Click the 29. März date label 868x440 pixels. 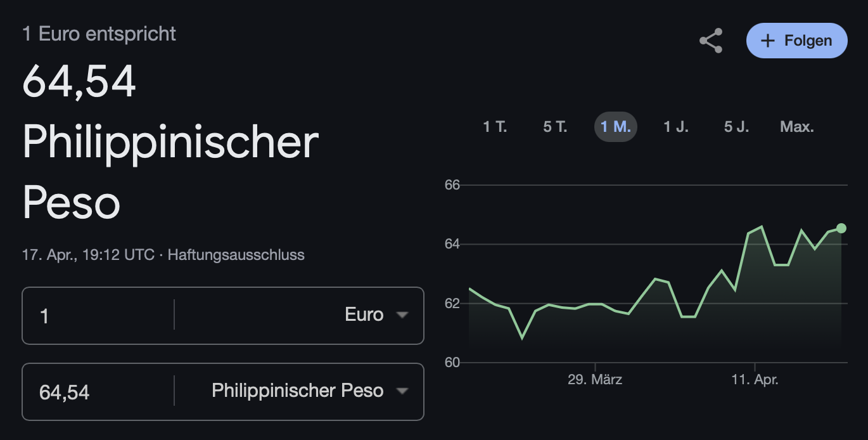[595, 380]
